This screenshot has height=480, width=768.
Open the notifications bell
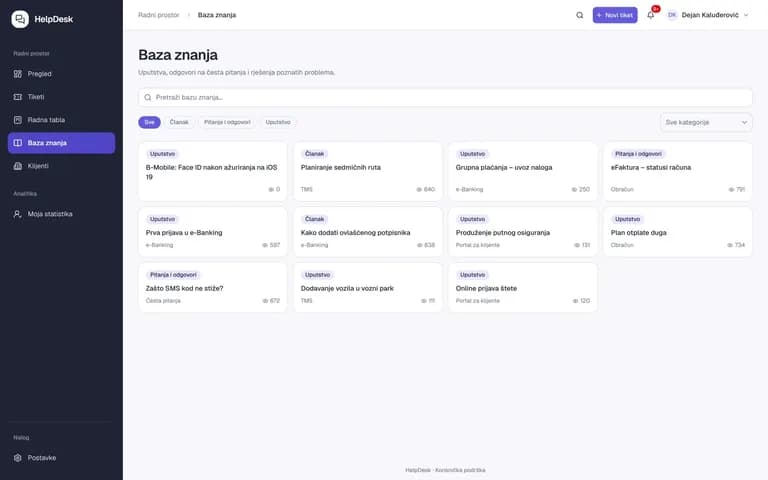(x=650, y=15)
